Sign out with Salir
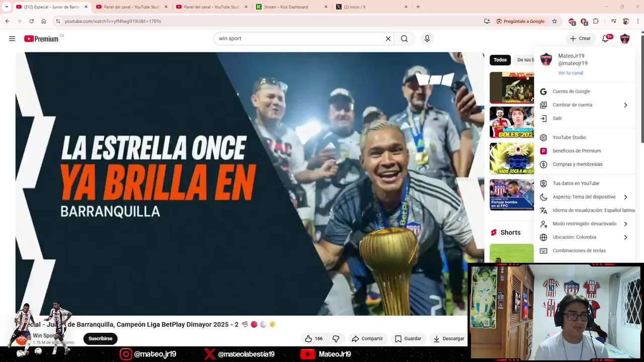This screenshot has width=644, height=362. 585,119
